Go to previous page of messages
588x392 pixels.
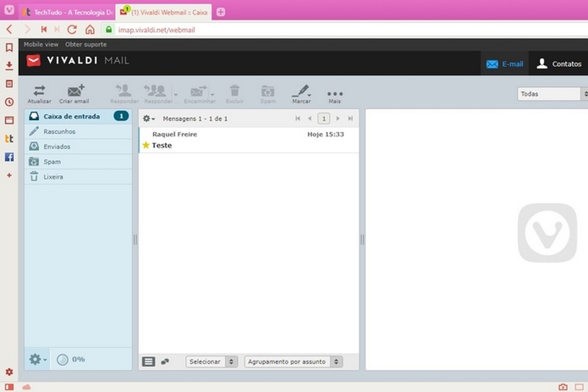click(310, 118)
